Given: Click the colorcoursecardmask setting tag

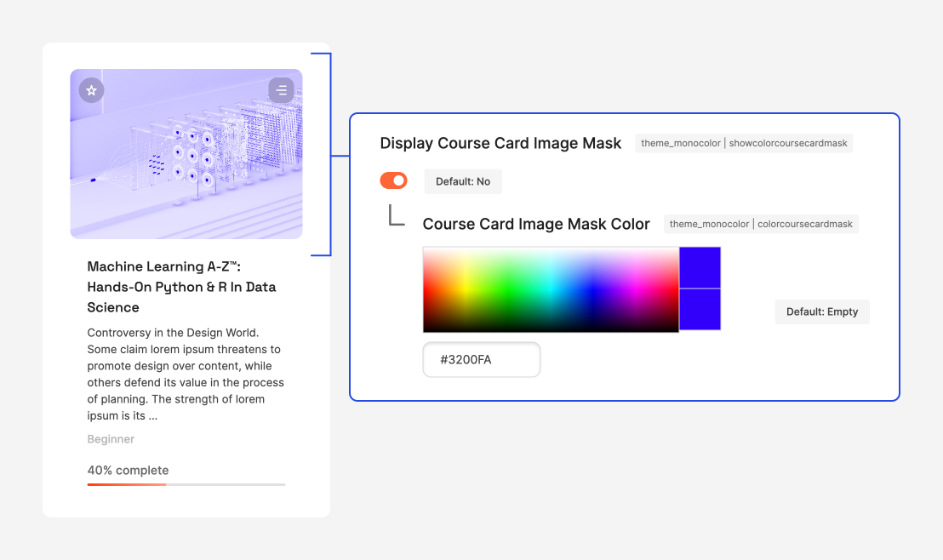Looking at the screenshot, I should pos(760,224).
